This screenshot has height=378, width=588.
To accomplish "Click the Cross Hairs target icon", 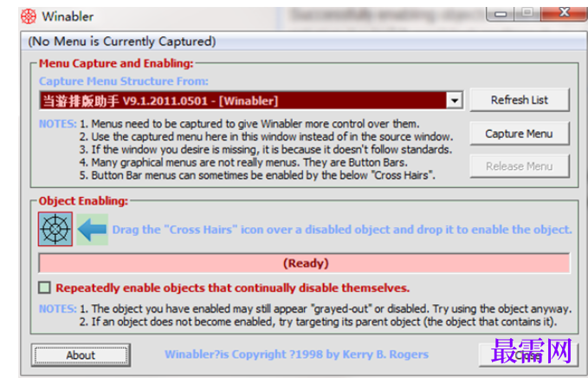I will pyautogui.click(x=55, y=229).
